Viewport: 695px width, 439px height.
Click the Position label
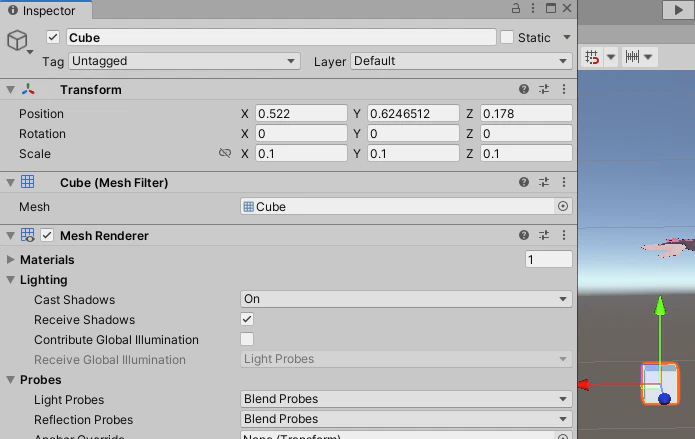click(x=41, y=114)
